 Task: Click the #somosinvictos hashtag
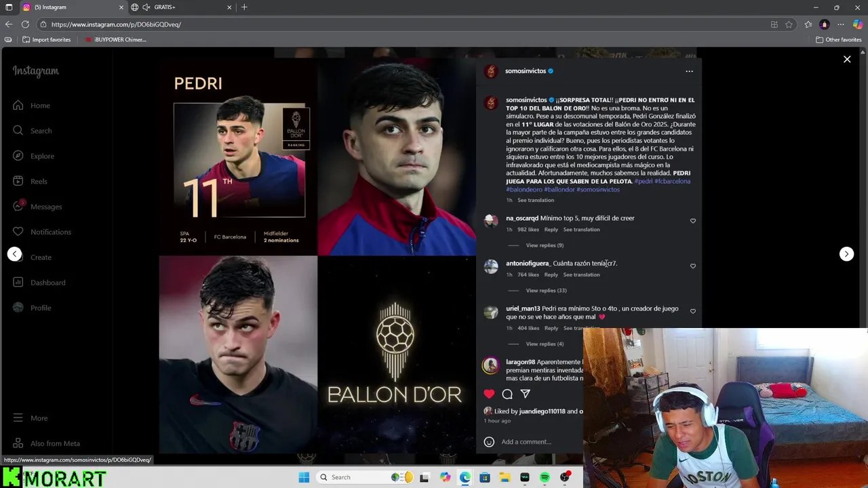[598, 190]
